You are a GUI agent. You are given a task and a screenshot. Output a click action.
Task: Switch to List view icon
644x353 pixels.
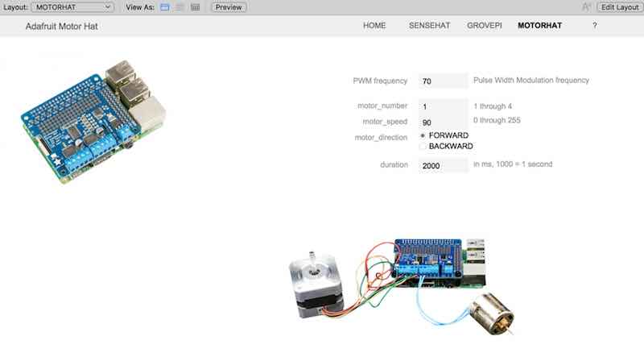tap(180, 7)
